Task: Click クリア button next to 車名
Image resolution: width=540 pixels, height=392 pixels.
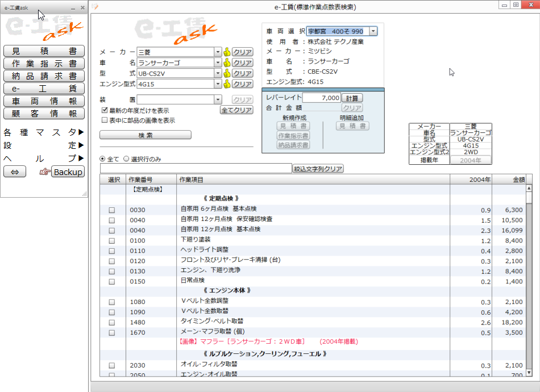Action: (x=243, y=62)
